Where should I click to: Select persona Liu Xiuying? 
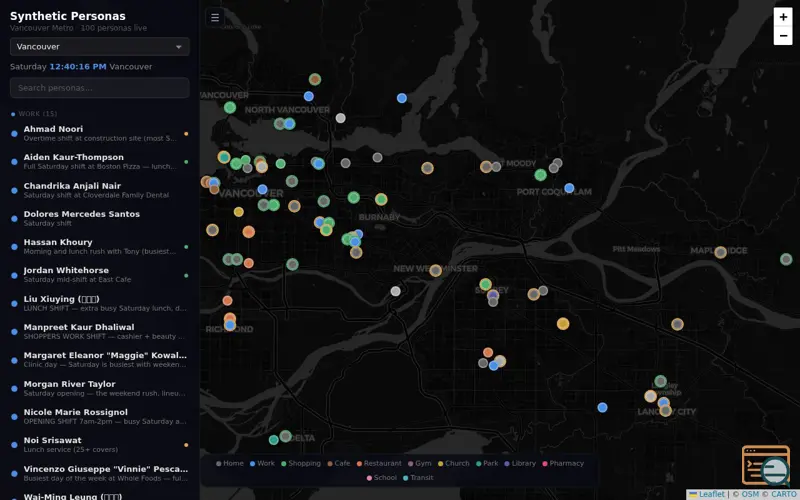point(99,304)
